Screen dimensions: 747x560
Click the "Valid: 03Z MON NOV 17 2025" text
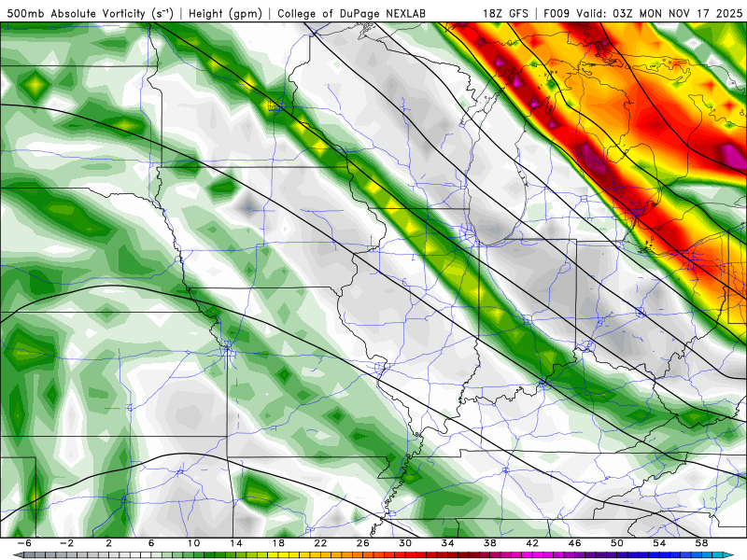tap(659, 14)
